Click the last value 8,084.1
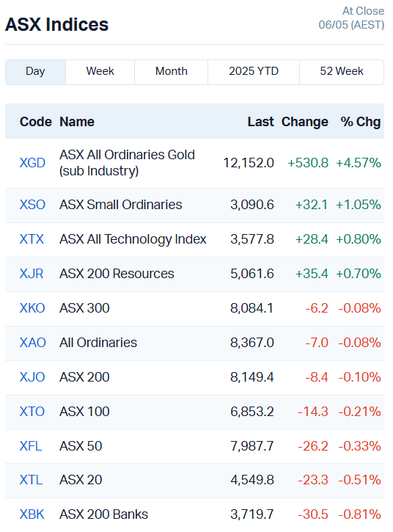This screenshot has height=532, width=393. 252,308
